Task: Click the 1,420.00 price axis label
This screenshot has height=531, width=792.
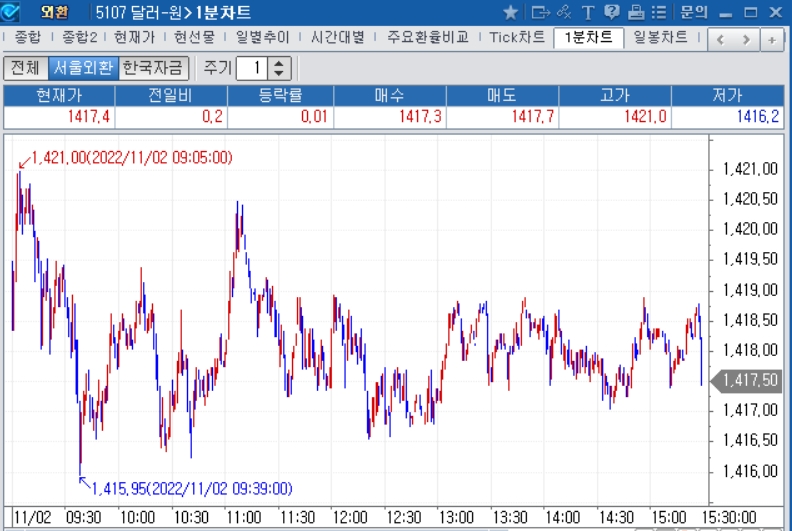Action: click(750, 229)
